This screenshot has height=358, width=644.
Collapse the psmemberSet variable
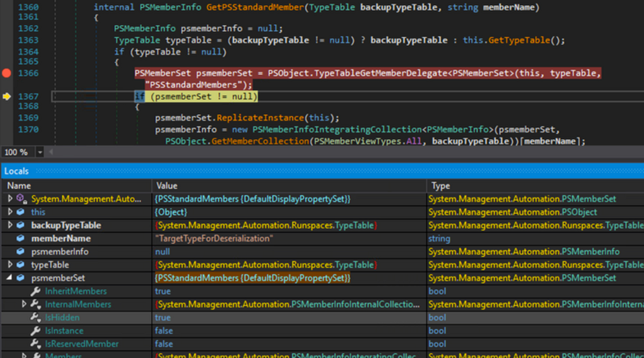[9, 278]
